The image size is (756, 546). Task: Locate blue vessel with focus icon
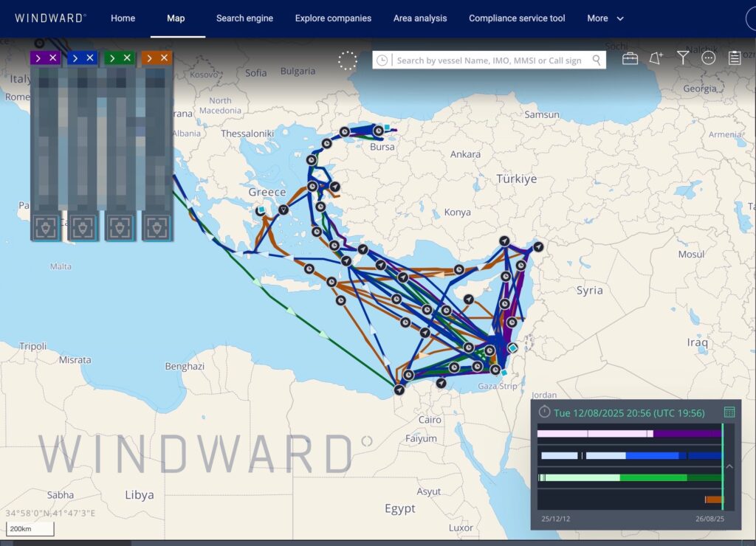click(83, 227)
